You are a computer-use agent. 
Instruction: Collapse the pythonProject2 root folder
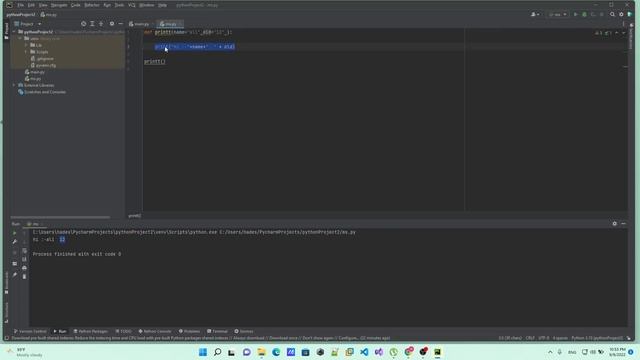pyautogui.click(x=14, y=32)
